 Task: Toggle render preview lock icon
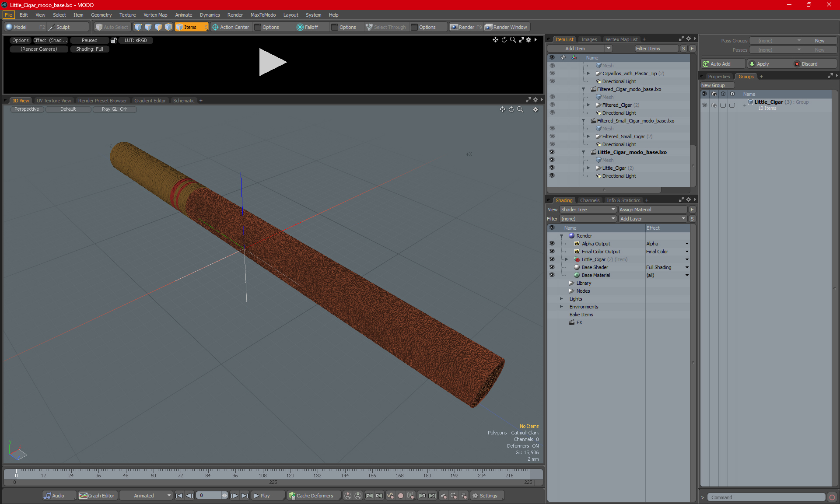[114, 40]
